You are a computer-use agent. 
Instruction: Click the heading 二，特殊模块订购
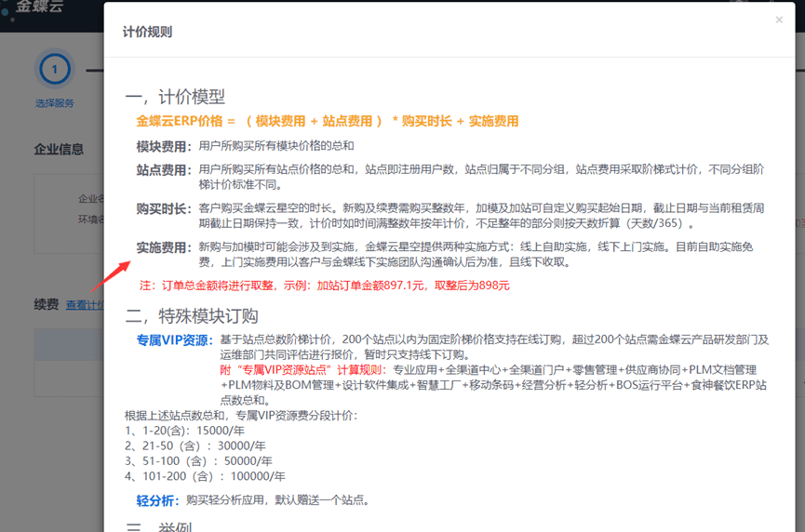coord(192,316)
